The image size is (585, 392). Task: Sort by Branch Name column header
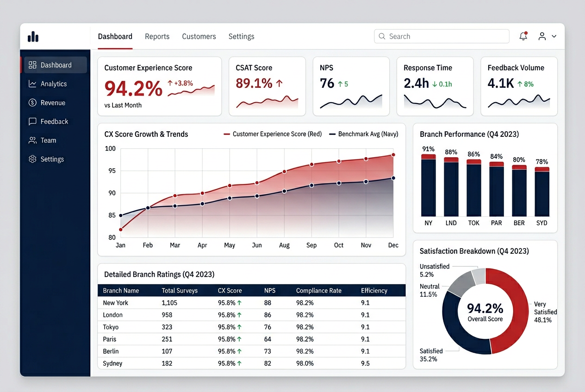(121, 291)
